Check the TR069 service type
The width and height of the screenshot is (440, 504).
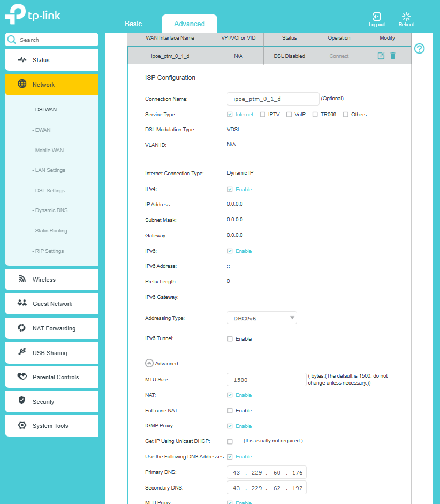(x=315, y=115)
